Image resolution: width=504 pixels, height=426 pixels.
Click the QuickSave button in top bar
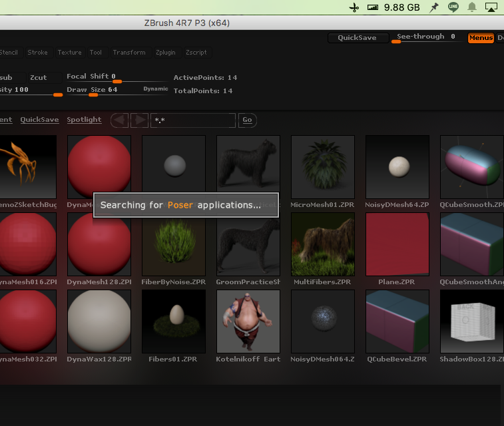(x=357, y=37)
